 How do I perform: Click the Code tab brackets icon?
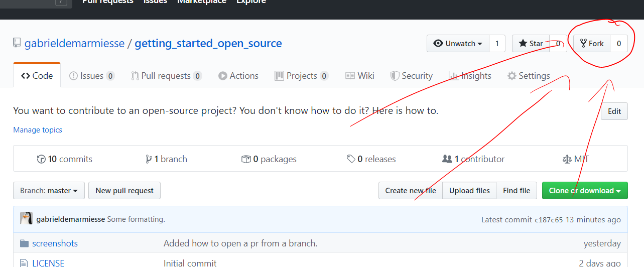pyautogui.click(x=25, y=76)
